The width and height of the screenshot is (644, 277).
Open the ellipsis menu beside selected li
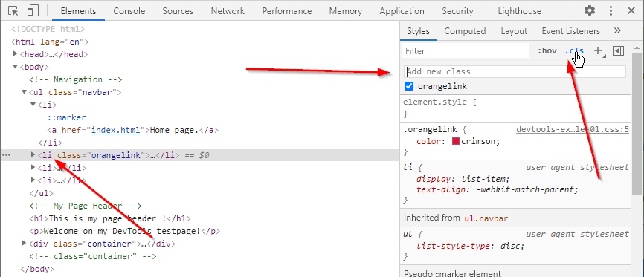6,155
